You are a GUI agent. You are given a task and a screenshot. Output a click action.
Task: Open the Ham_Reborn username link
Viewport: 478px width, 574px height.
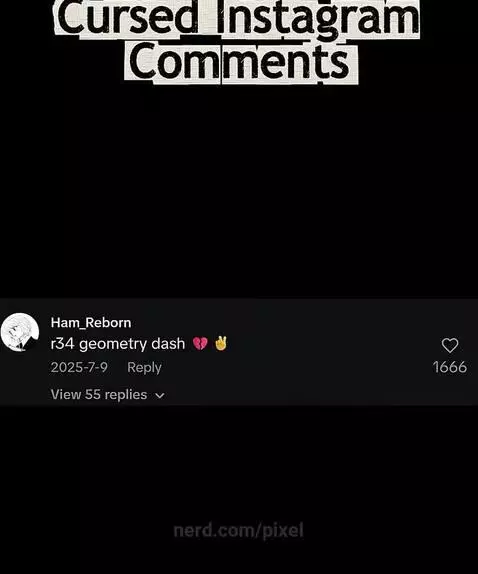(91, 323)
